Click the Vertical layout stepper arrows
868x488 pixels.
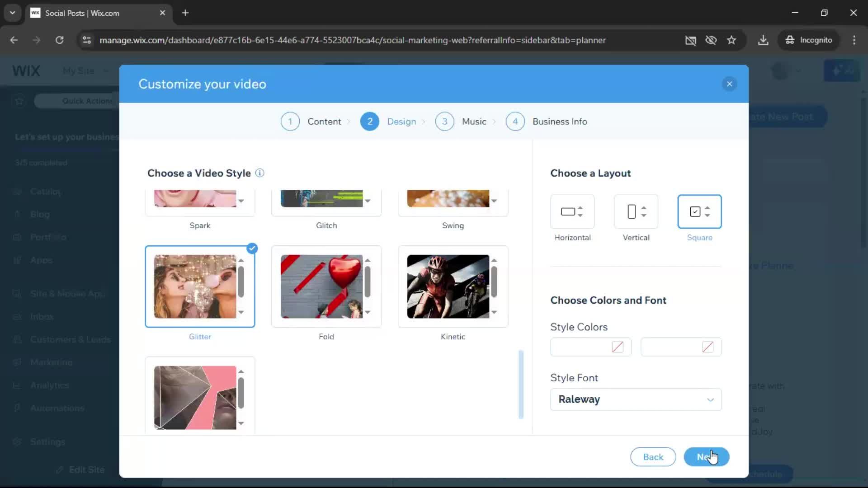coord(644,211)
